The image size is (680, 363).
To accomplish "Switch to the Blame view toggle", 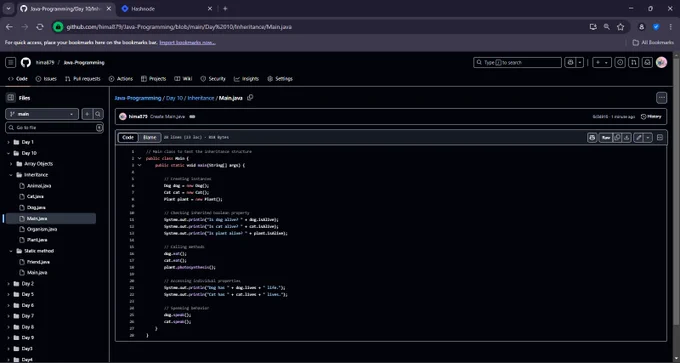I will click(150, 137).
